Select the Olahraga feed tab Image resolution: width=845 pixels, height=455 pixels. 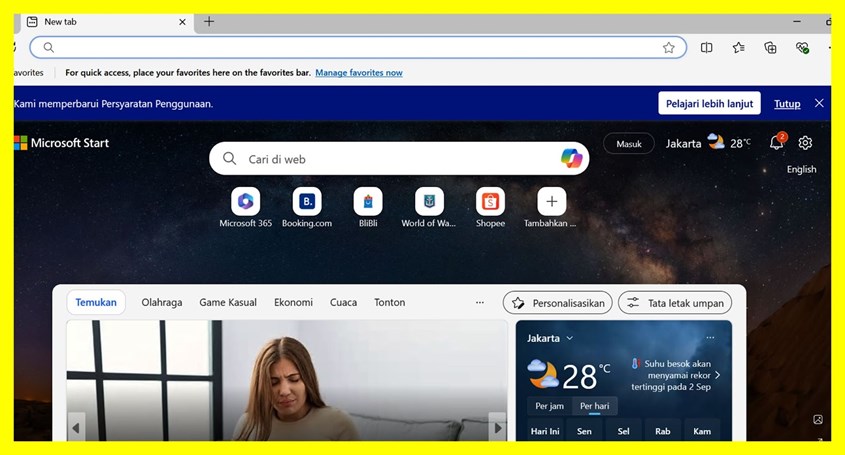coord(162,302)
